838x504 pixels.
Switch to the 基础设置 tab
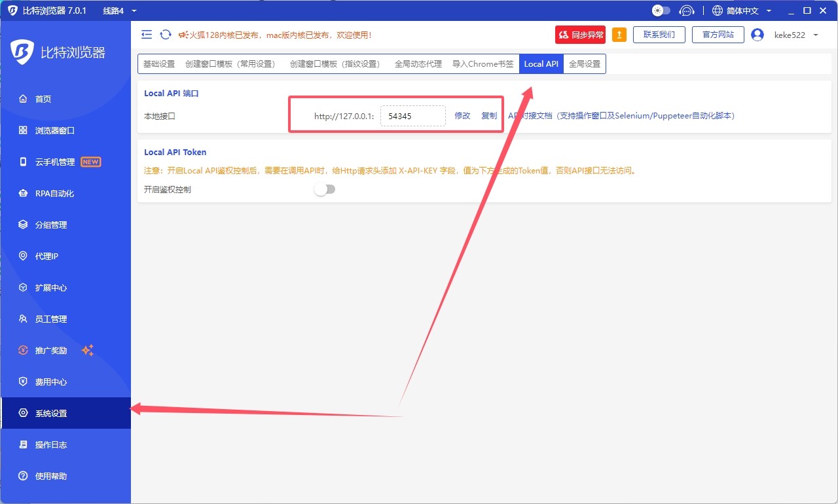tap(159, 63)
